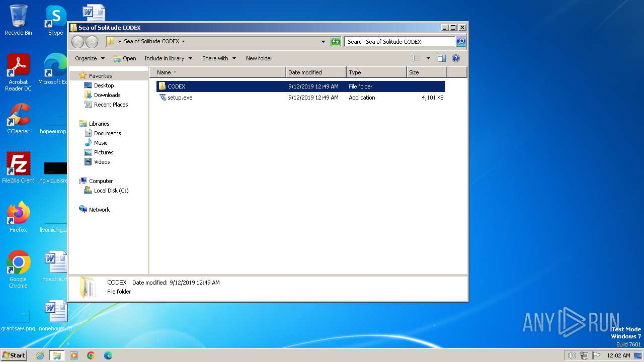644x362 pixels.
Task: Sort by the Date modified column header
Action: pos(316,72)
